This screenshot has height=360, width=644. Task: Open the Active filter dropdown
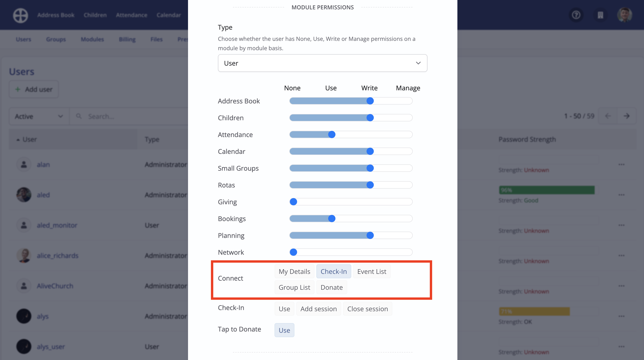click(39, 116)
